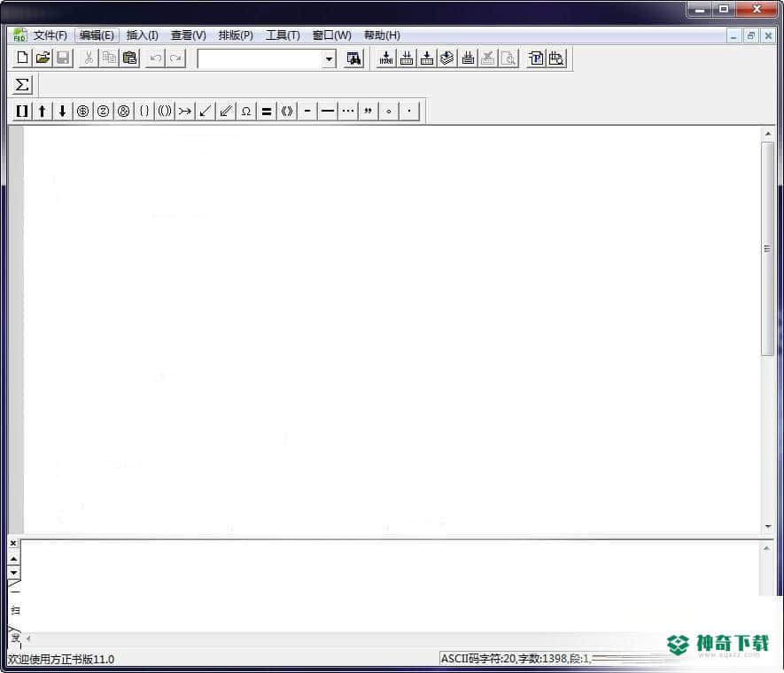Viewport: 784px width, 673px height.
Task: Click the horizontal scrollbar left arrow
Action: pos(28,638)
